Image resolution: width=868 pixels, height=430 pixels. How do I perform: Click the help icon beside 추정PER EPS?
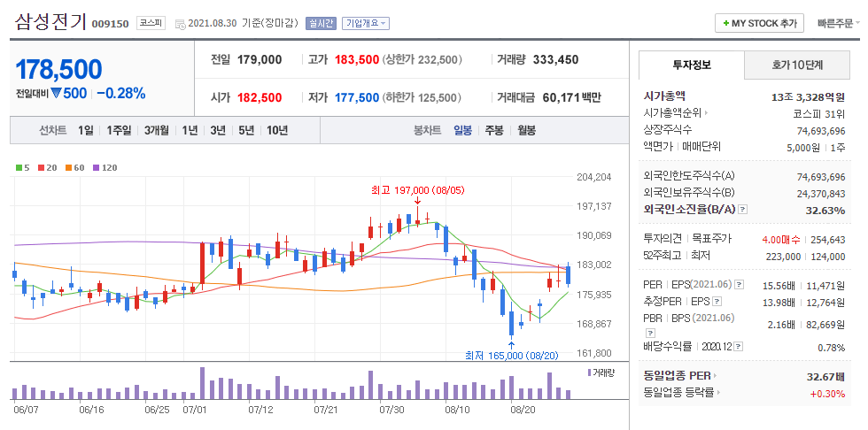coord(717,302)
